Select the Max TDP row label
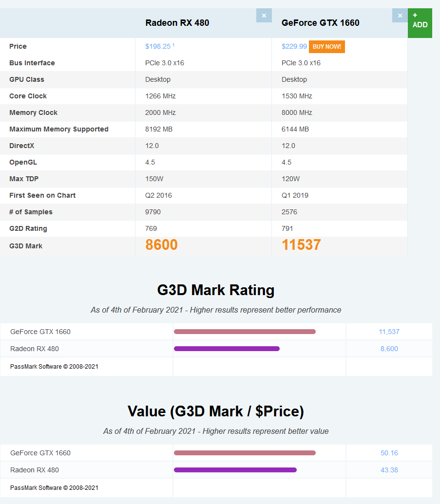This screenshot has width=440, height=504. tap(24, 179)
